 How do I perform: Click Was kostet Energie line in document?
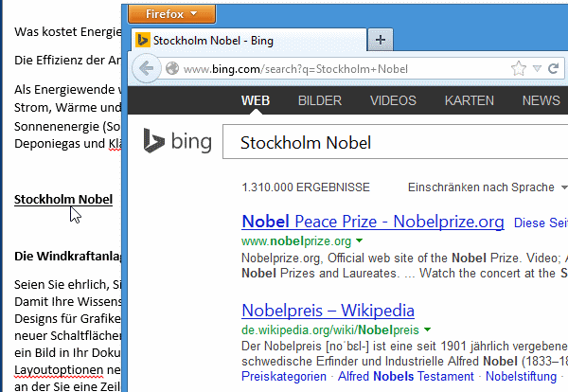(x=68, y=32)
